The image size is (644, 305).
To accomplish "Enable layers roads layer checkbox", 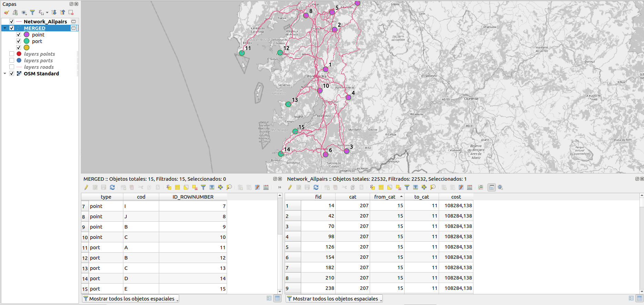I will coord(12,67).
